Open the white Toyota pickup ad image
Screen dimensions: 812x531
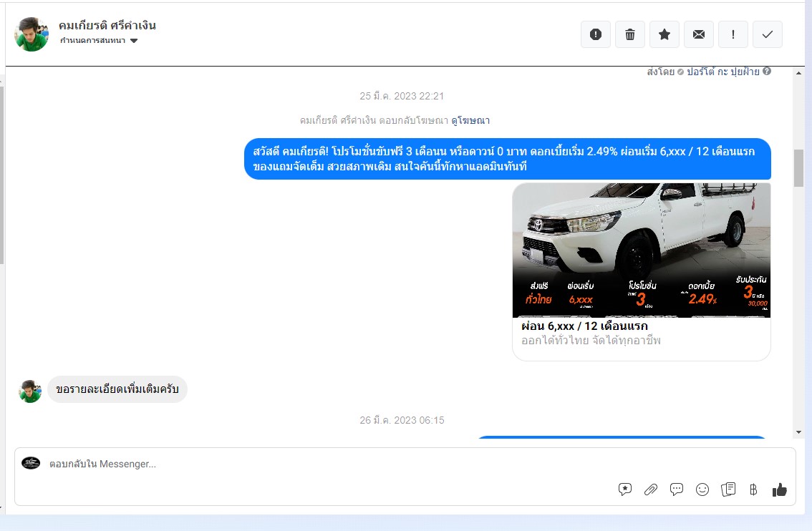(641, 250)
